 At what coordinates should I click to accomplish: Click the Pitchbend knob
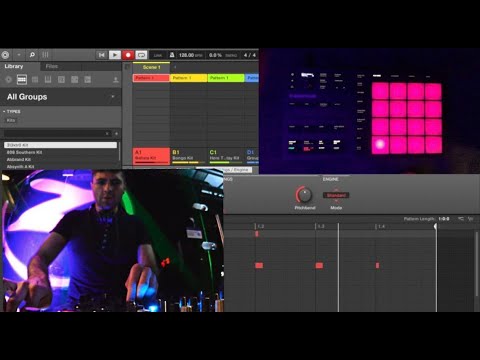(x=304, y=195)
